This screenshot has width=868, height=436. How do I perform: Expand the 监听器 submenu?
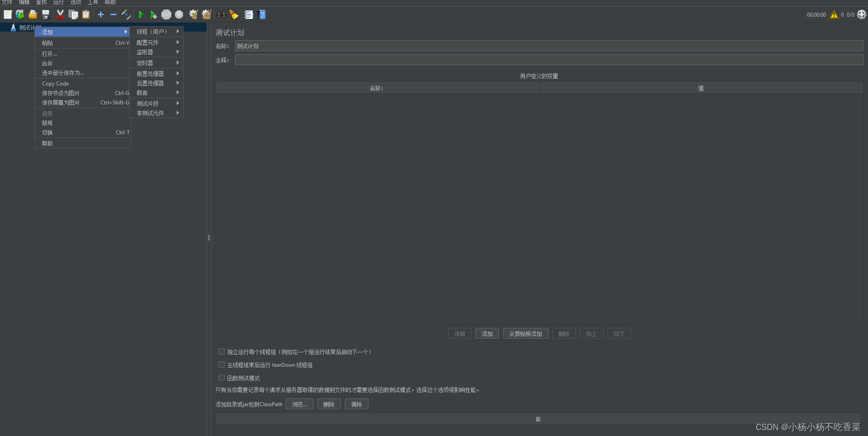point(156,52)
